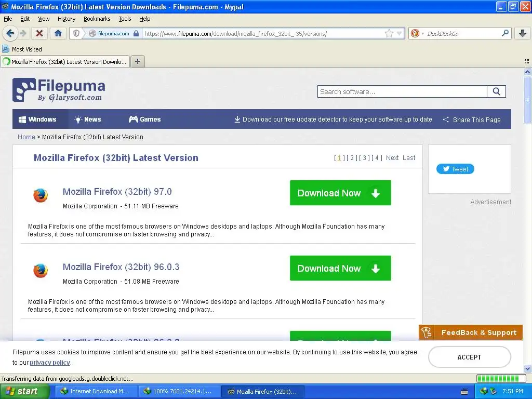Click the forward navigation arrow
The width and height of the screenshot is (532, 399).
(x=23, y=33)
